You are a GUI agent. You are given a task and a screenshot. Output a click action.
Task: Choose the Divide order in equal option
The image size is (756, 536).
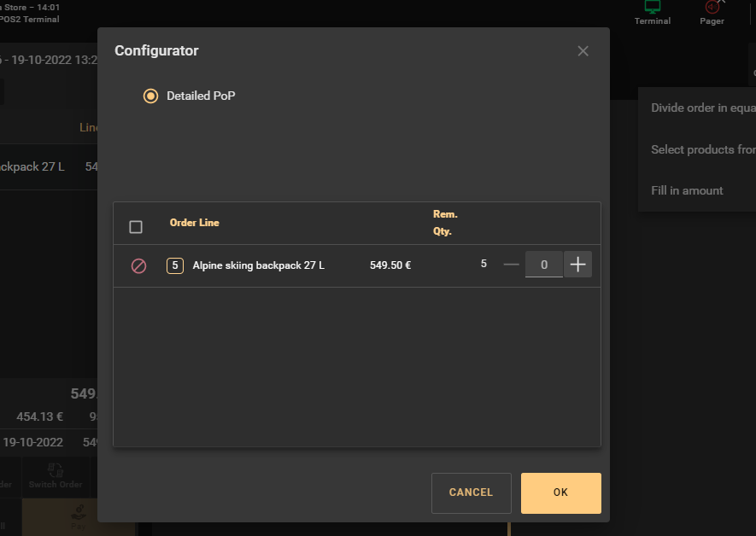pos(700,108)
